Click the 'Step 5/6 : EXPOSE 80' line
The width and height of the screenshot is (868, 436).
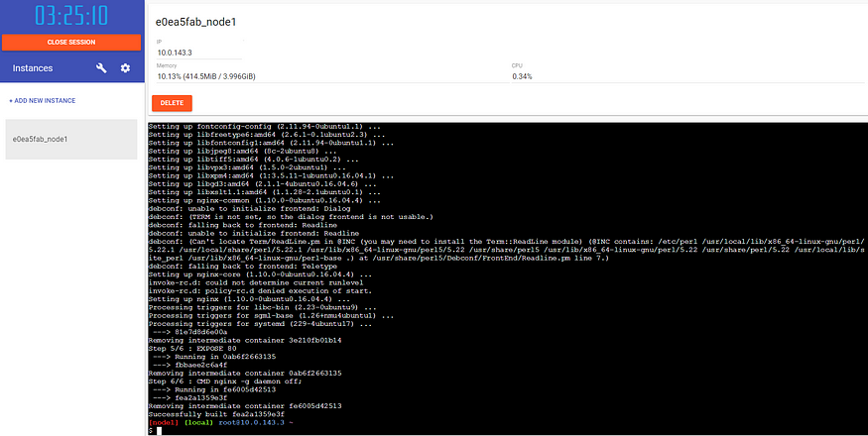pos(192,349)
